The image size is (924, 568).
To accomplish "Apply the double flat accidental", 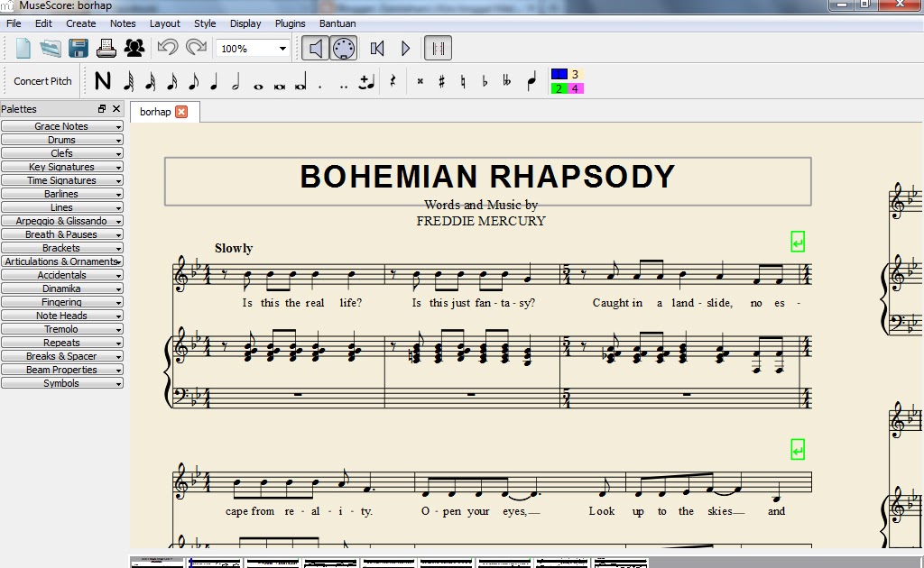I will (x=507, y=81).
